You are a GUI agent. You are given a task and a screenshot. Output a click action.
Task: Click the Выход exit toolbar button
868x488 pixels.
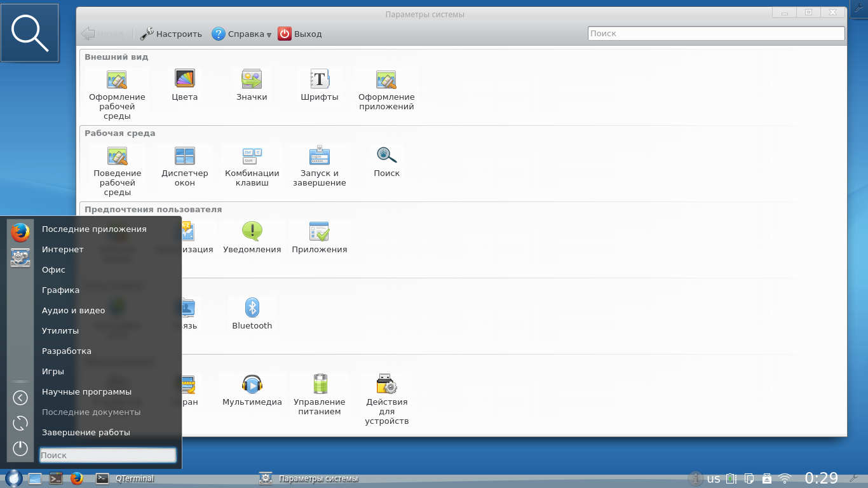pyautogui.click(x=301, y=34)
